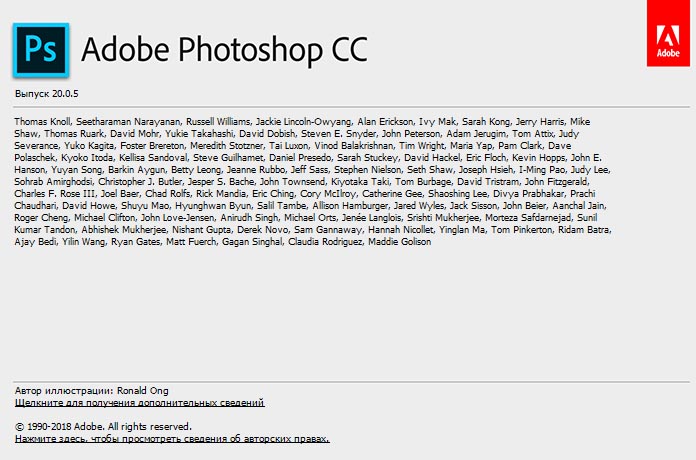The width and height of the screenshot is (696, 460).
Task: Open the additional information link below Ronald Ong
Action: coord(140,403)
